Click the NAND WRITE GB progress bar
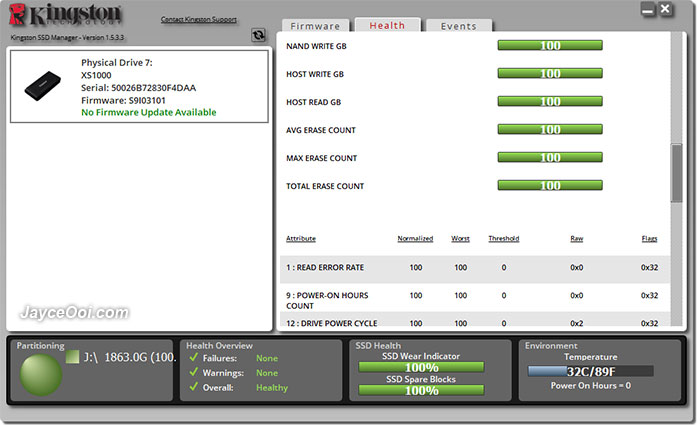This screenshot has width=700, height=427. [x=550, y=46]
